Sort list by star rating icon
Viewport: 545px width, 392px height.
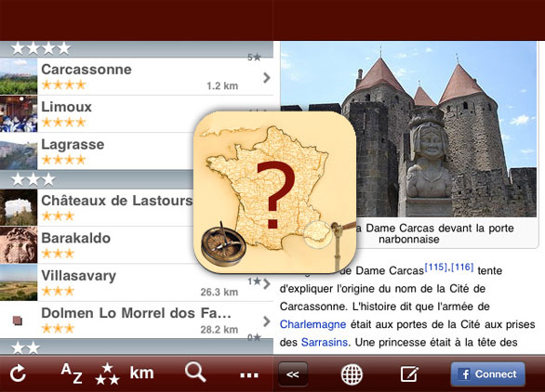coord(107,374)
